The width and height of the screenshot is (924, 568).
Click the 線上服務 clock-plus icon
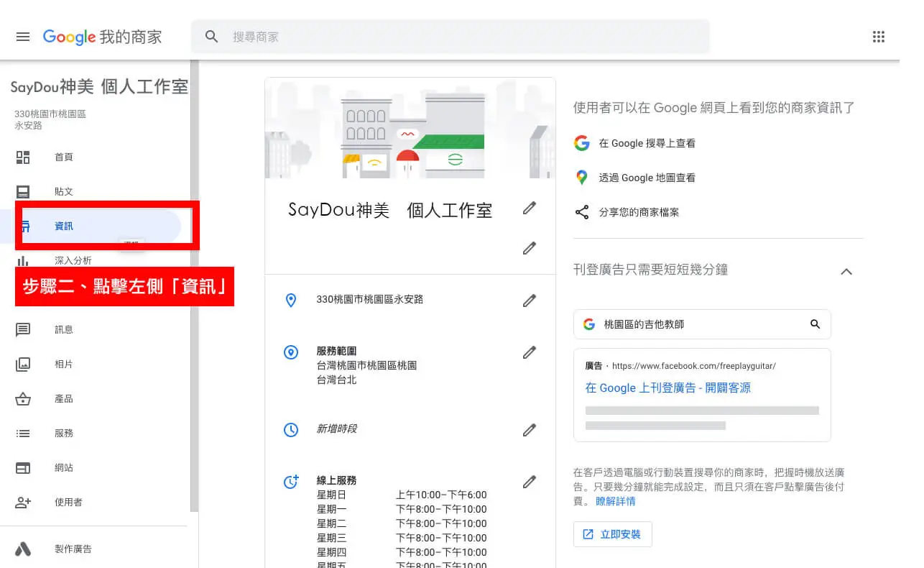[x=291, y=482]
